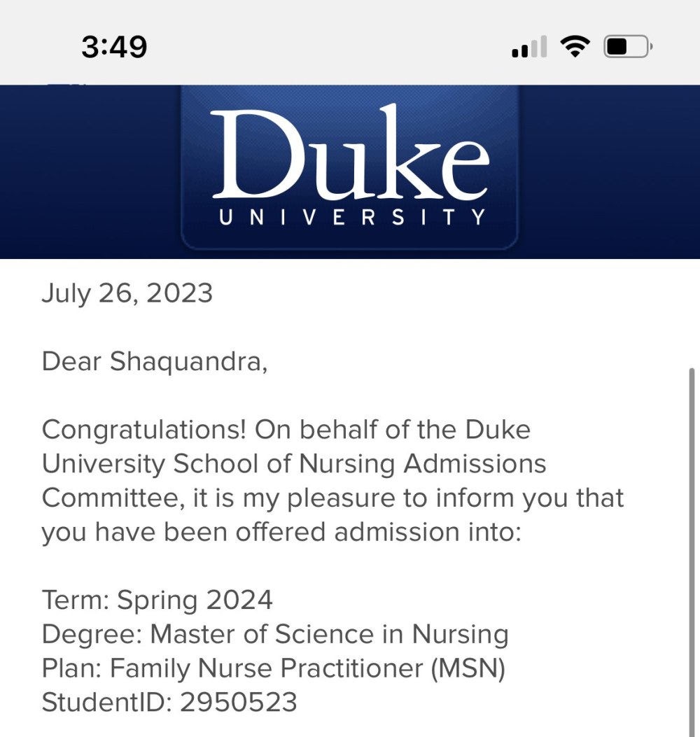Click the Plan: Family Nurse Practitioner line
Image resolution: width=700 pixels, height=737 pixels.
pos(273,668)
